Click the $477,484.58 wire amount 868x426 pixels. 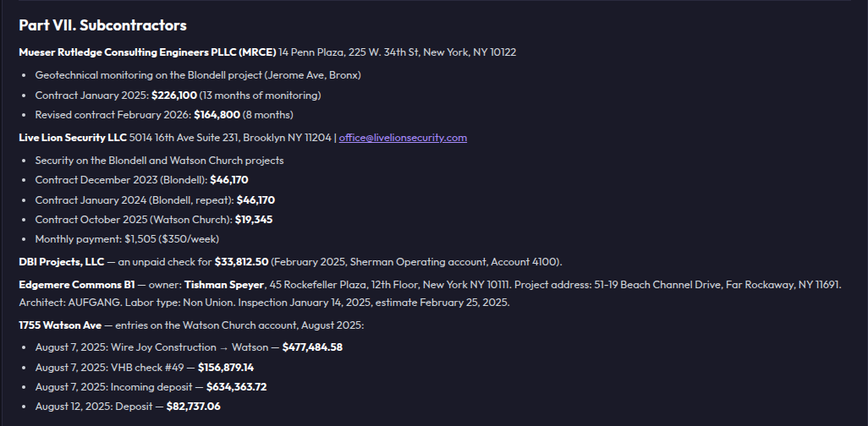(312, 347)
